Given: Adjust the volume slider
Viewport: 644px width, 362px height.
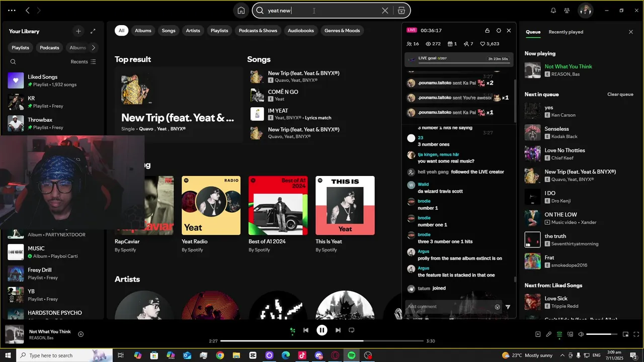Looking at the screenshot, I should pyautogui.click(x=601, y=334).
